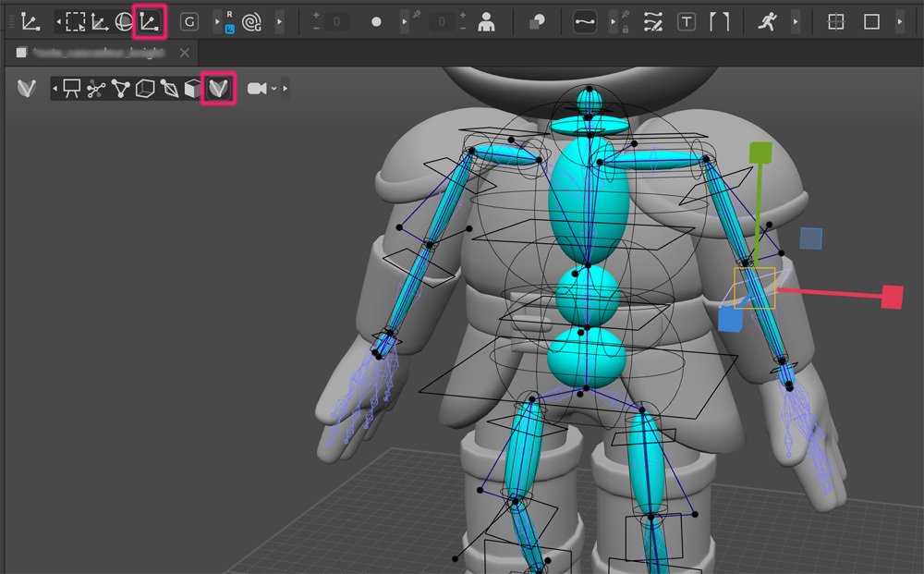Toggle the spiral snapping icon
The width and height of the screenshot is (924, 574).
click(x=251, y=20)
